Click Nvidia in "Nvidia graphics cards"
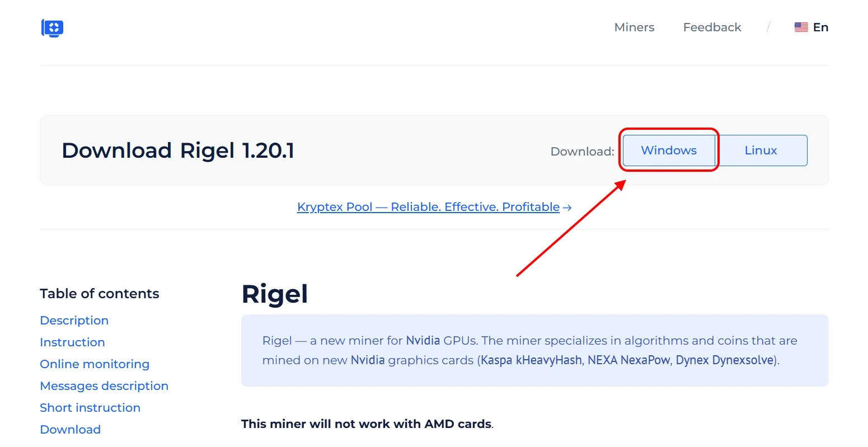The image size is (868, 447). coord(367,360)
